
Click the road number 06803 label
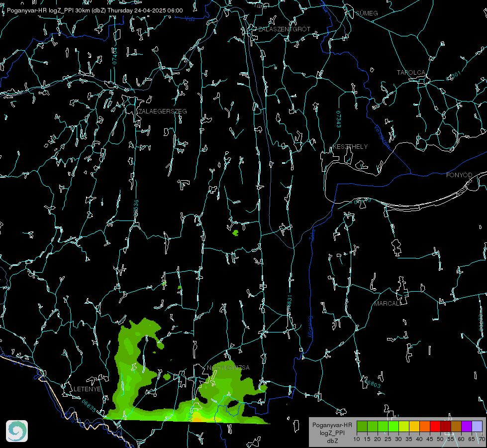[x=372, y=383]
